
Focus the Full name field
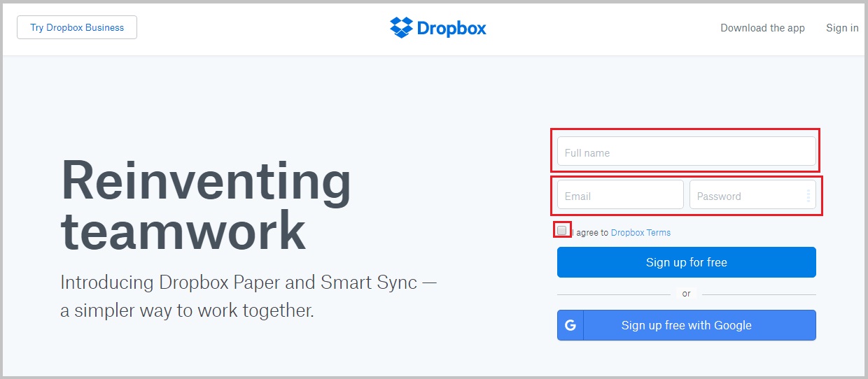(x=686, y=151)
